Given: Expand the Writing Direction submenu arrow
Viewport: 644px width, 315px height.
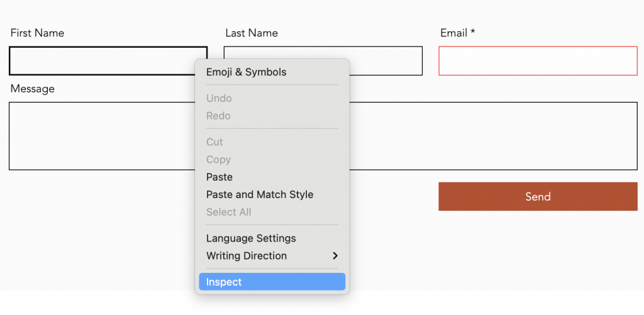Looking at the screenshot, I should (x=335, y=256).
